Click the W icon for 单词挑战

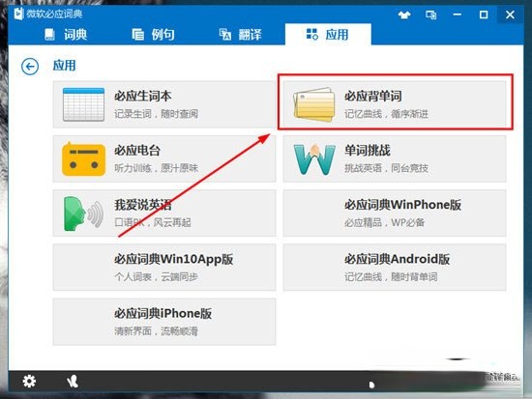(x=314, y=159)
